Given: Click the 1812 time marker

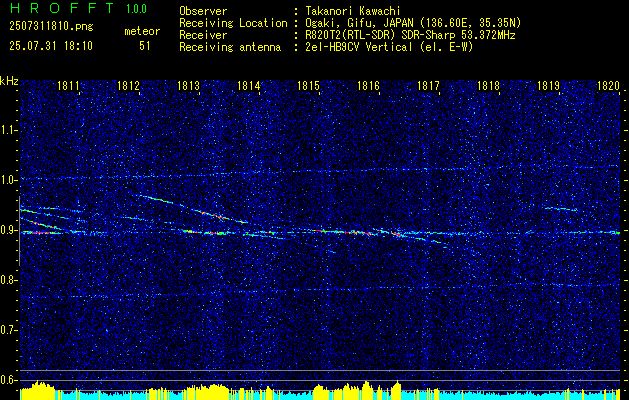Looking at the screenshot, I should click(128, 86).
